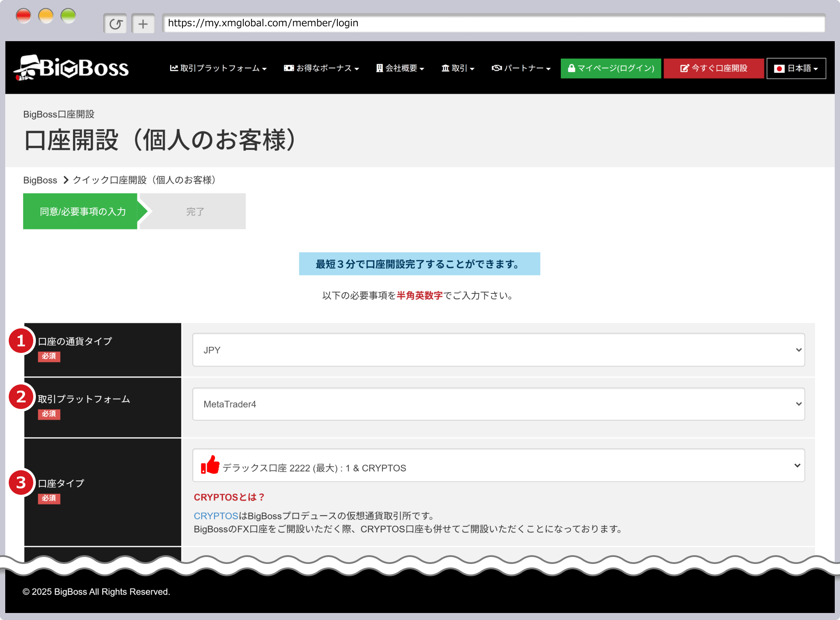Click the クイック口座開設 breadcrumb text
This screenshot has width=840, height=620.
pyautogui.click(x=144, y=180)
